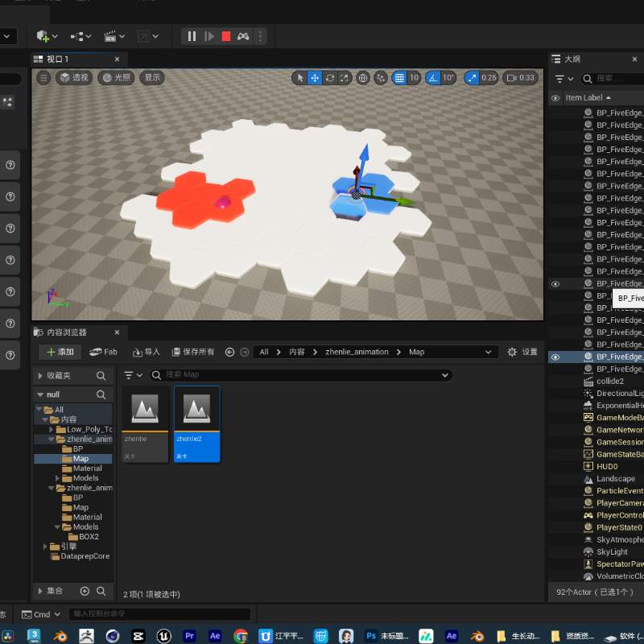Expand the 集合 collections section
The image size is (644, 644).
click(40, 591)
